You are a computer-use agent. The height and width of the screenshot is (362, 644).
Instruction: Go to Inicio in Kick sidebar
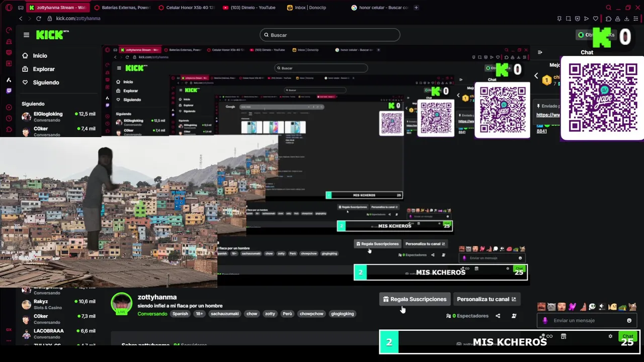click(40, 56)
